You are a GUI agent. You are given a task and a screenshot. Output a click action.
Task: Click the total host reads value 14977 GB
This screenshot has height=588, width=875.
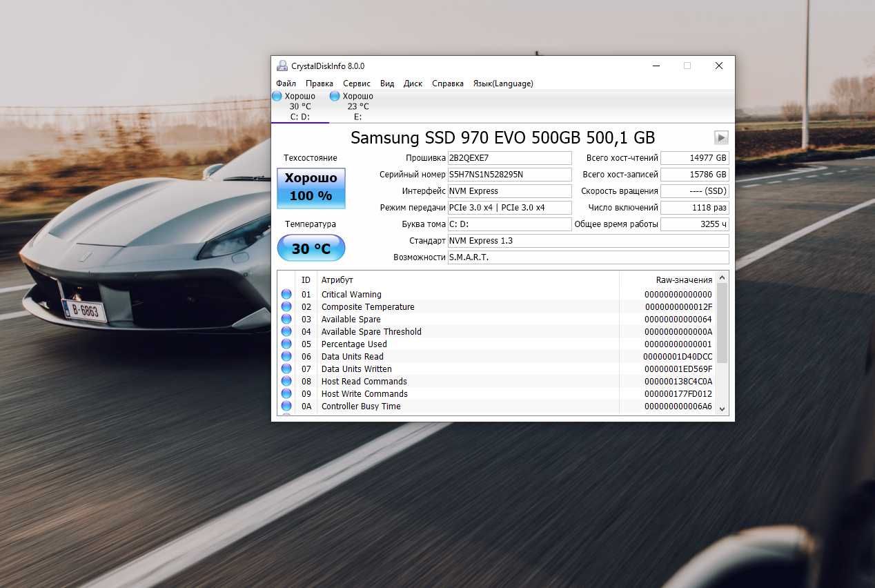pos(695,158)
